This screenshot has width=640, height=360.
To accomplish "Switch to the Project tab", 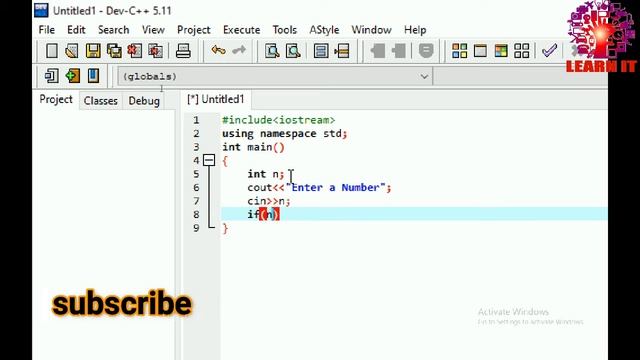I will pos(56,100).
